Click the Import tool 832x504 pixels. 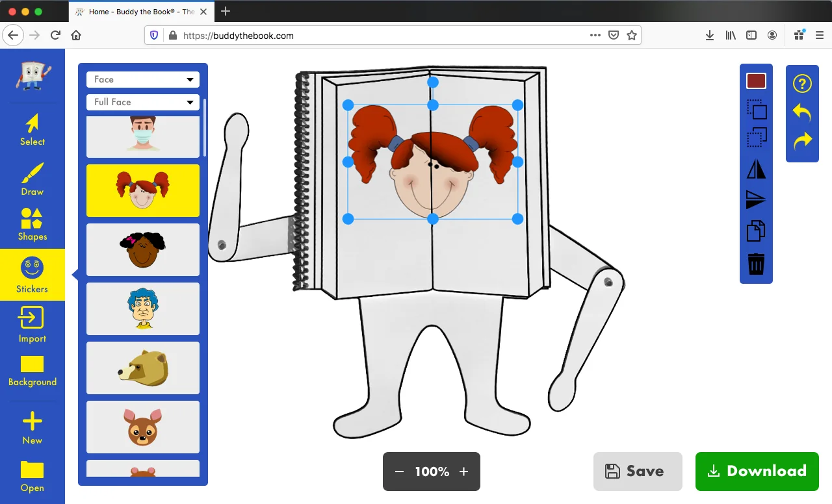[x=32, y=325]
